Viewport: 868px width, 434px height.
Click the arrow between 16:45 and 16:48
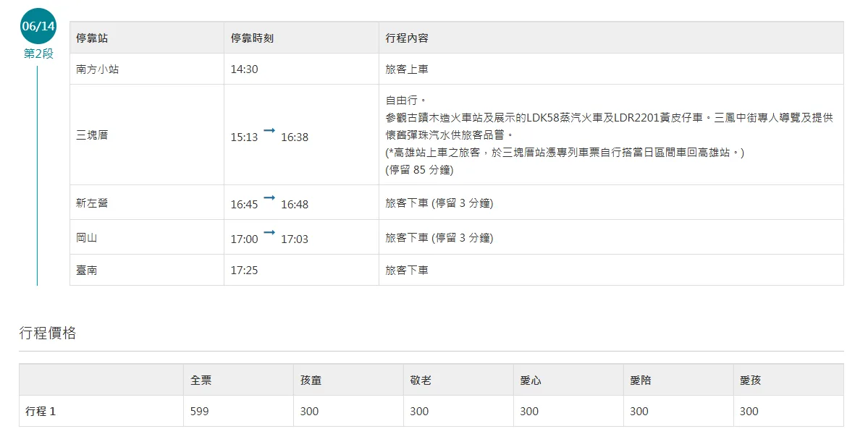(269, 197)
